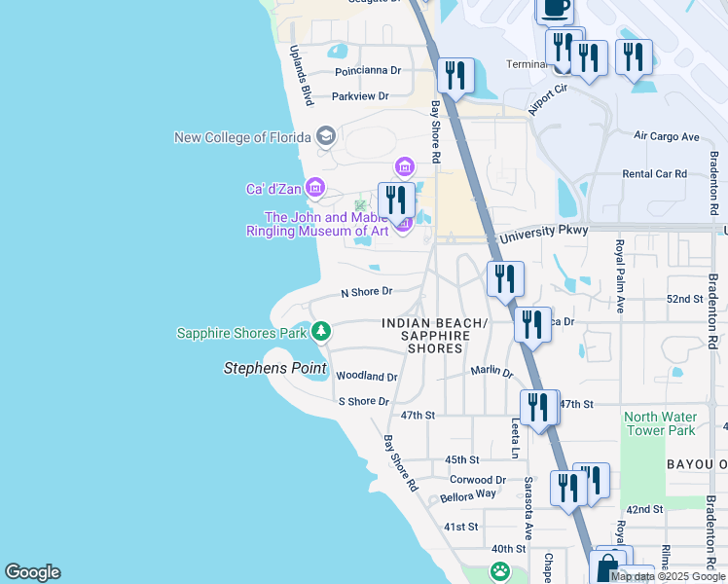728x584 pixels.
Task: Click the North Water Tower Park label
Action: click(659, 423)
